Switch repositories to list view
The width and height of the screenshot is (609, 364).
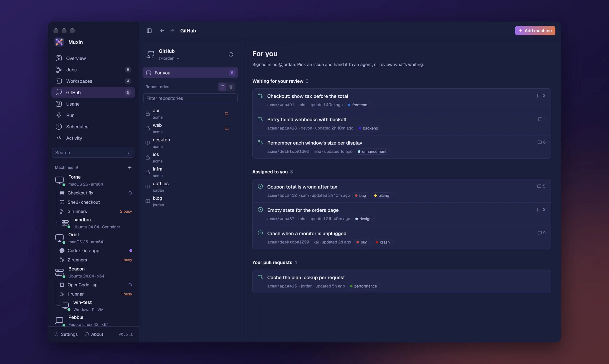[223, 87]
